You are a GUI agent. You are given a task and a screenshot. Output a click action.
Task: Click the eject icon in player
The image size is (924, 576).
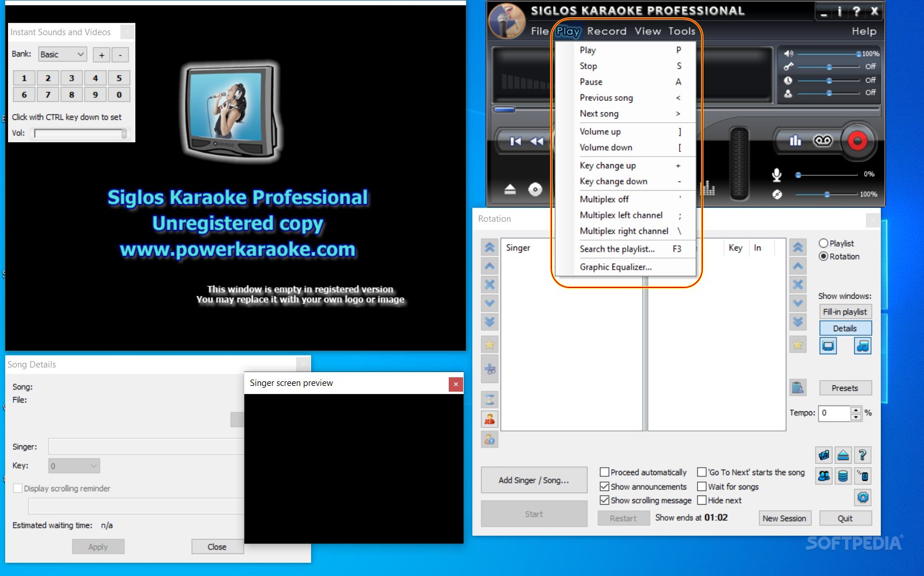pyautogui.click(x=510, y=190)
